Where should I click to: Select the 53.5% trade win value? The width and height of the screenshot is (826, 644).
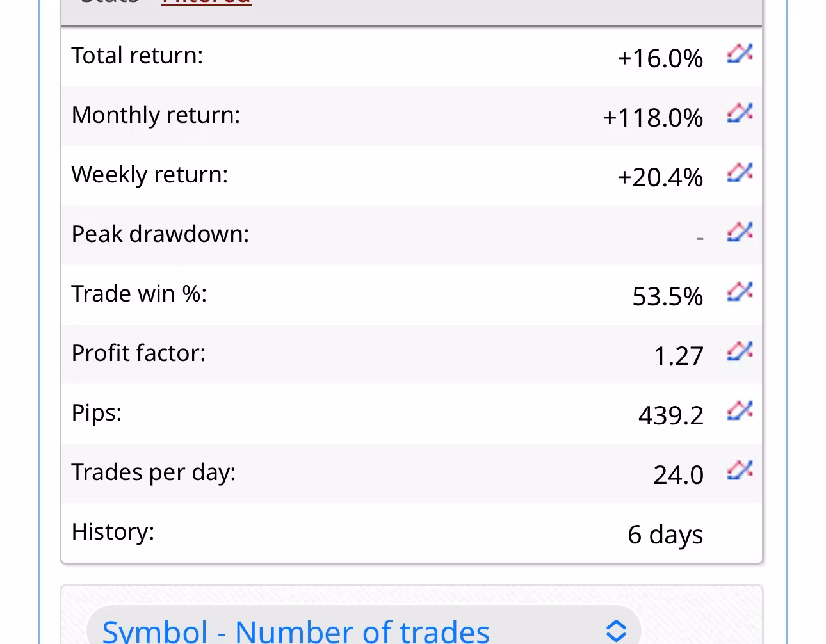coord(667,296)
